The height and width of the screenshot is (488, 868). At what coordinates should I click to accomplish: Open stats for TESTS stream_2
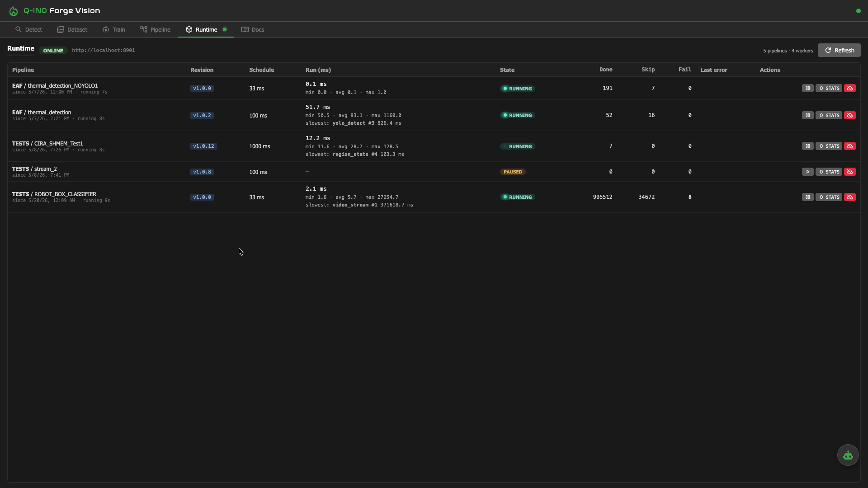pyautogui.click(x=829, y=172)
